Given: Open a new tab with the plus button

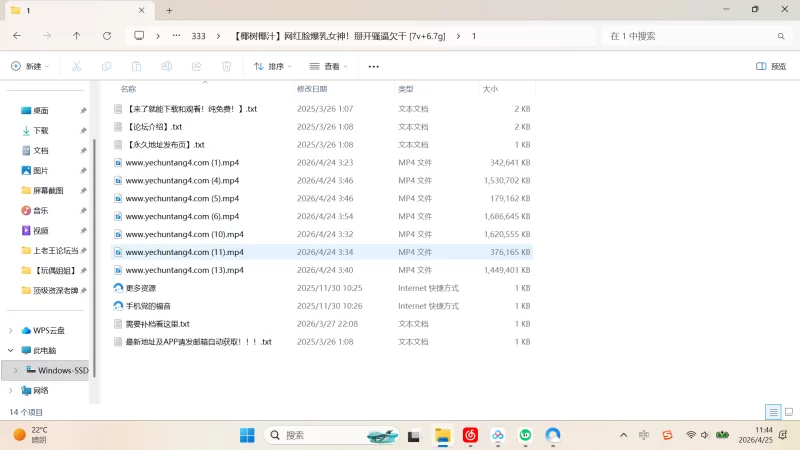Looking at the screenshot, I should [169, 10].
